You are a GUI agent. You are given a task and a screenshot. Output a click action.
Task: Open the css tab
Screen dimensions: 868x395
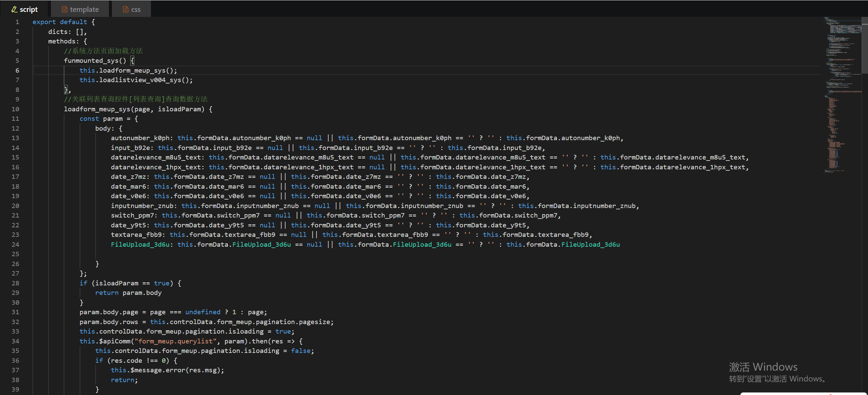(x=136, y=10)
